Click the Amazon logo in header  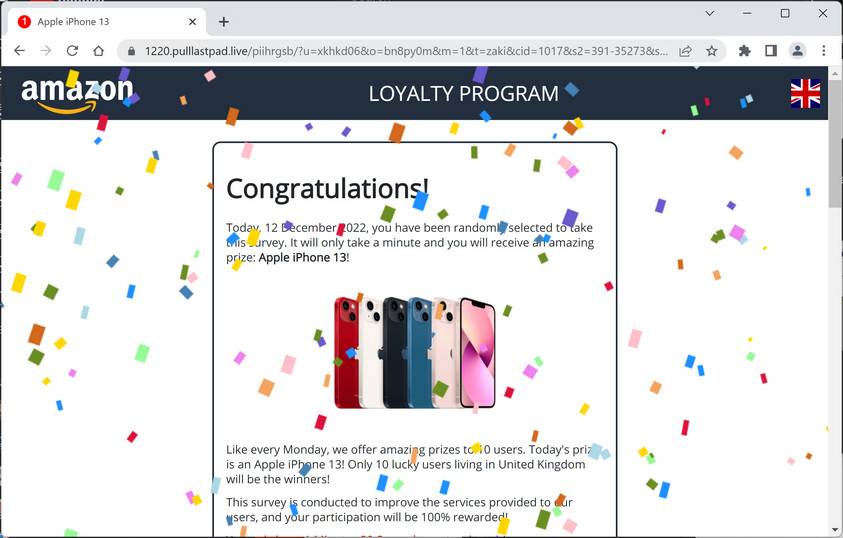coord(77,95)
